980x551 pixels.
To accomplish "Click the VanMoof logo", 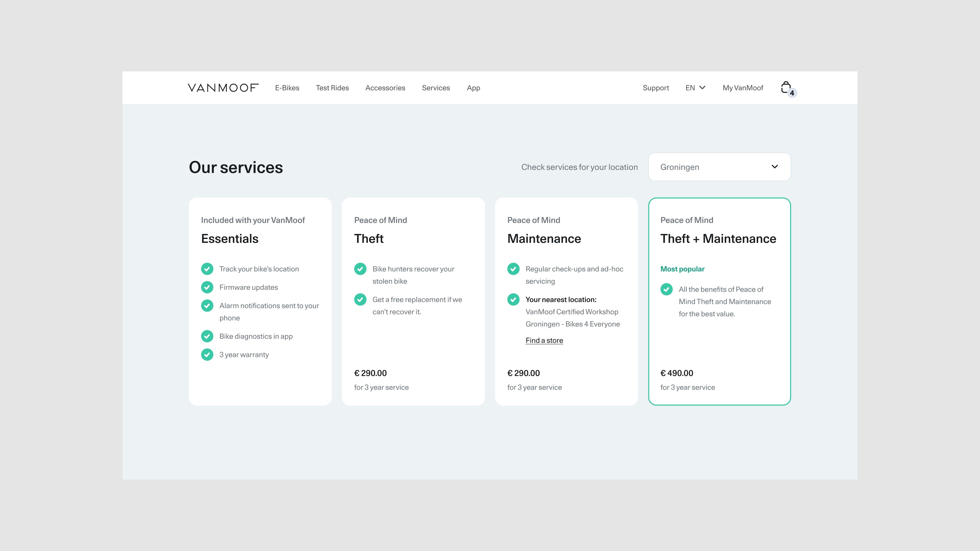I will click(x=223, y=88).
